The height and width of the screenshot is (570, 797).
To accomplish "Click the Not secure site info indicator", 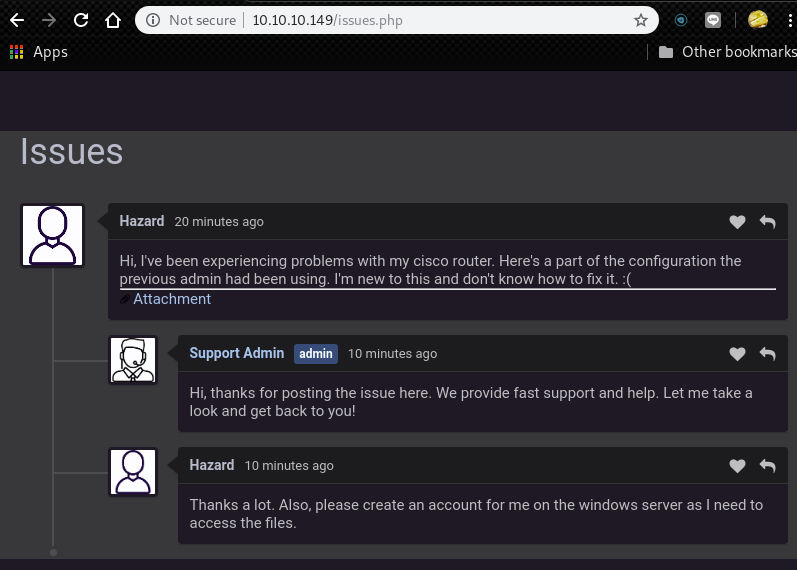I will pyautogui.click(x=191, y=20).
